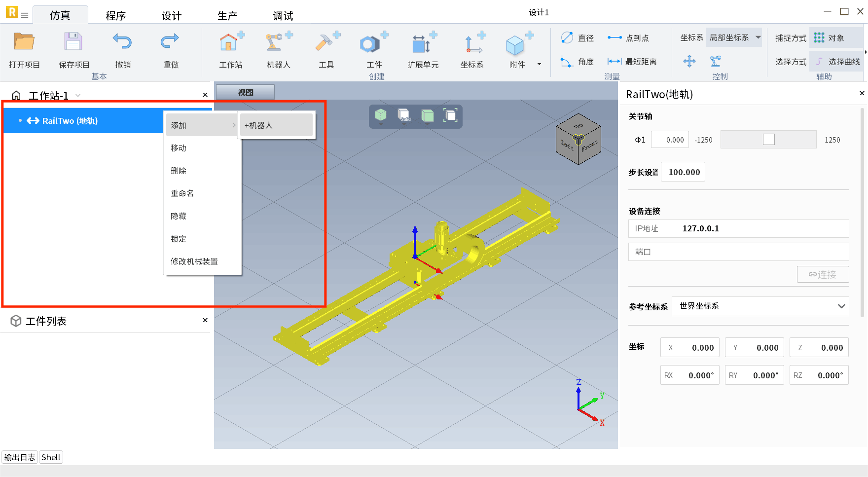Add a new workstation from the toolbar
Image resolution: width=868 pixels, height=477 pixels.
tap(230, 43)
